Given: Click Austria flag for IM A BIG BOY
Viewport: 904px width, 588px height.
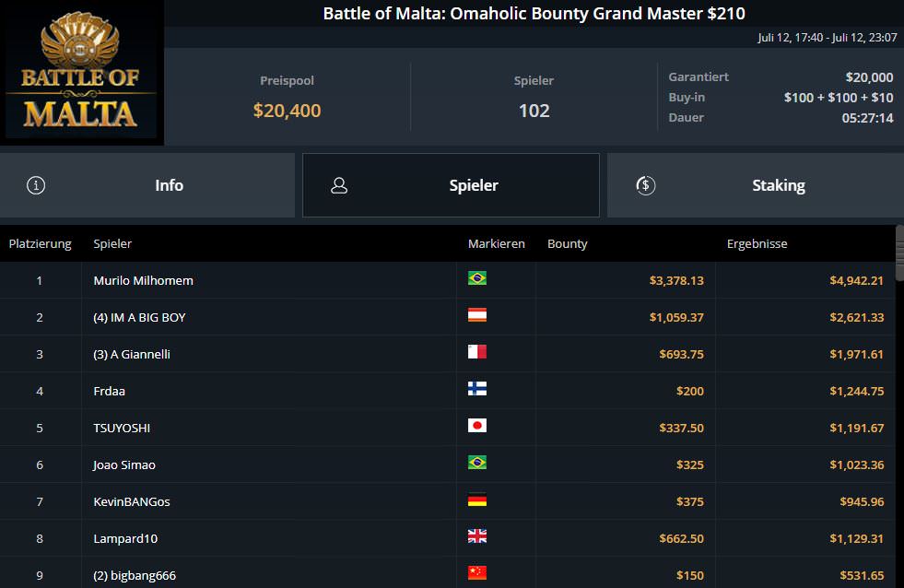Looking at the screenshot, I should click(x=476, y=315).
